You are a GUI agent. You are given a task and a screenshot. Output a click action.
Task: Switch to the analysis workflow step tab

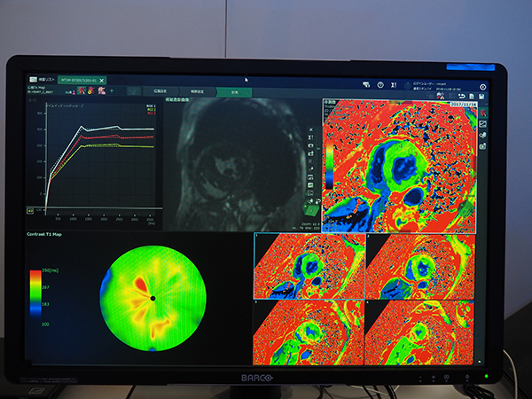click(x=234, y=90)
